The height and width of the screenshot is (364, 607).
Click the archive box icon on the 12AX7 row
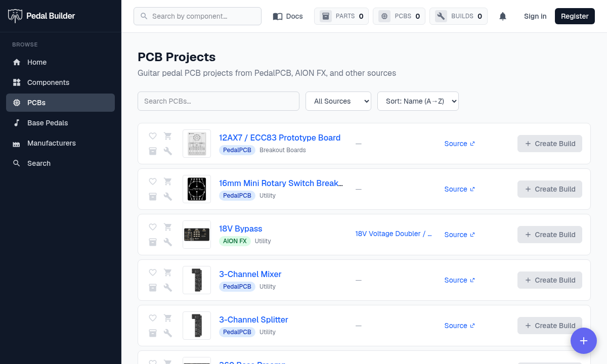pos(153,151)
